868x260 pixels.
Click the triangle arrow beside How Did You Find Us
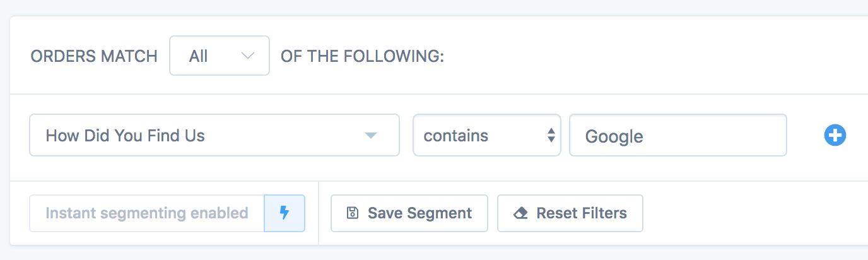[371, 136]
